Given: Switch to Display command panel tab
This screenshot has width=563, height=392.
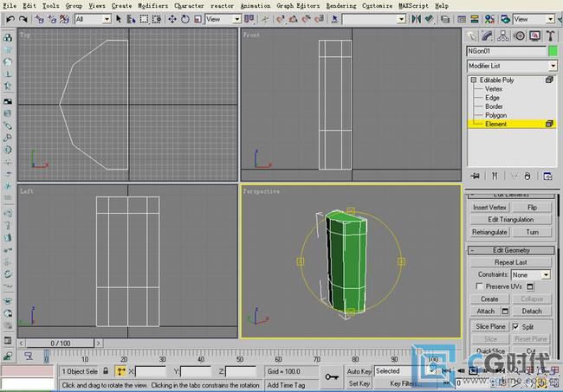Looking at the screenshot, I should tap(535, 35).
